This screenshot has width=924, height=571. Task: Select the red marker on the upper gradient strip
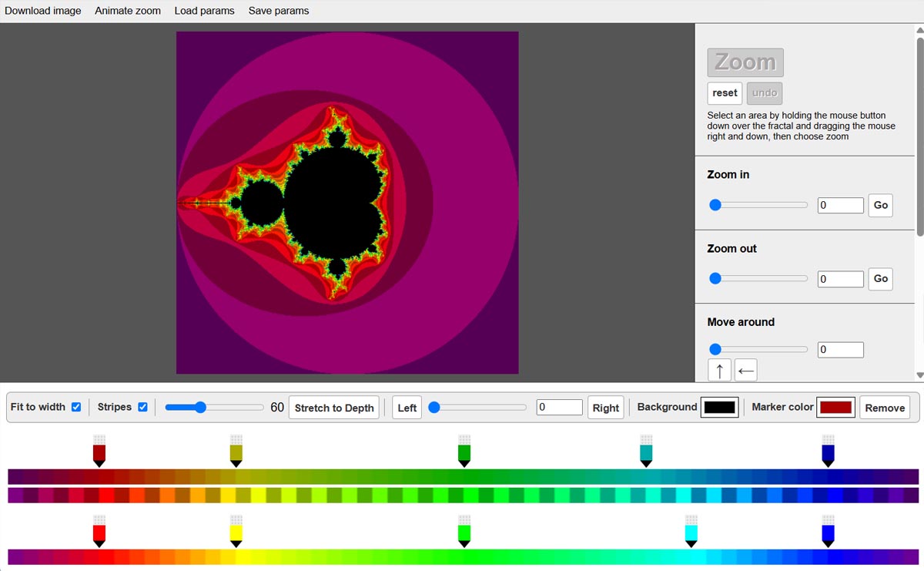[x=99, y=448]
